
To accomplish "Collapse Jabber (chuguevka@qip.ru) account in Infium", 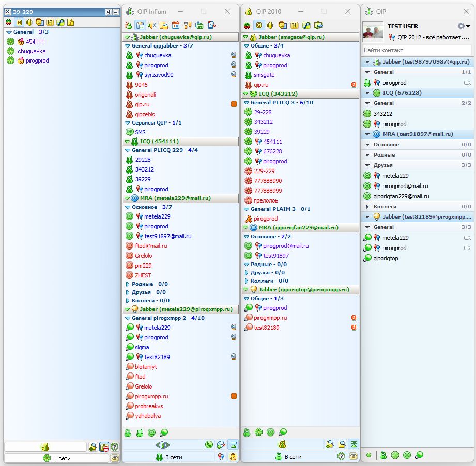I will coord(127,37).
